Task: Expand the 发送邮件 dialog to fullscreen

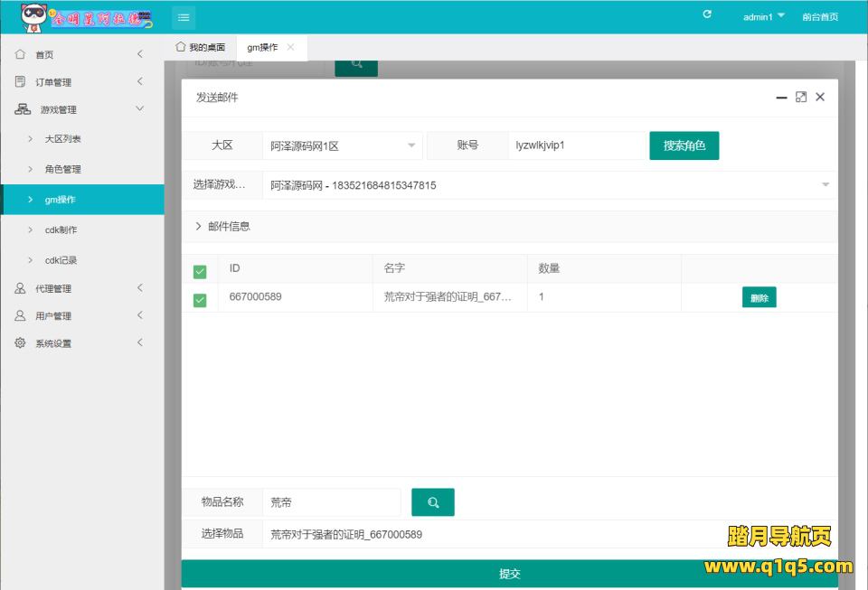Action: click(800, 97)
